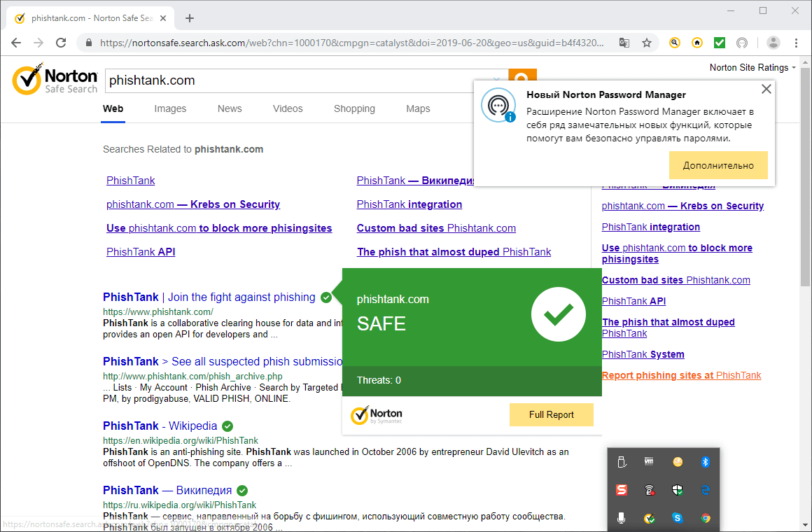Open the Snagit tray icon

(x=622, y=489)
